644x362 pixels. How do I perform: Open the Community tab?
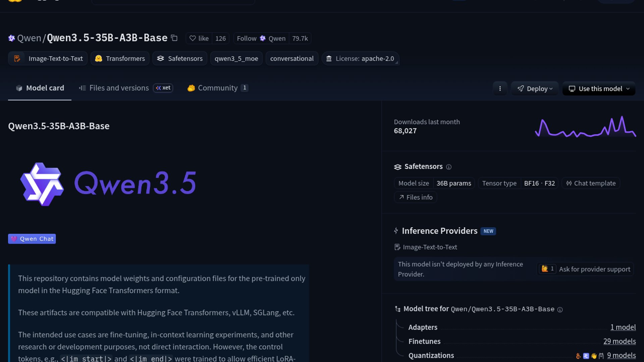[x=217, y=88]
